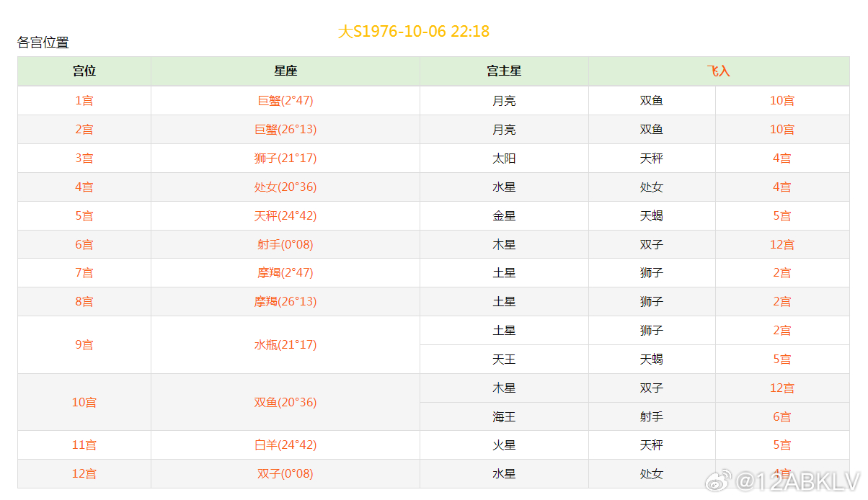Open the 12宫 fly-in link in the 6宫 row

point(782,245)
